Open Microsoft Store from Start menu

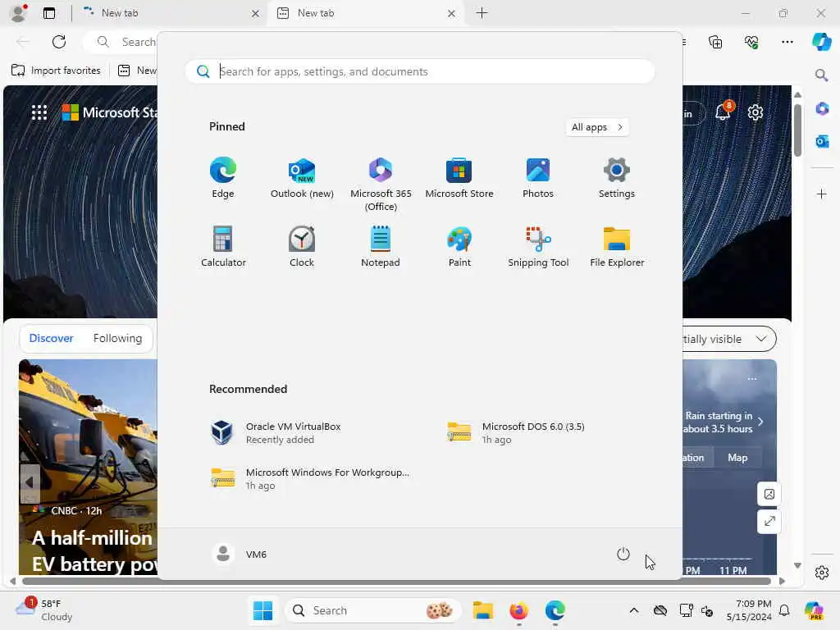(459, 178)
